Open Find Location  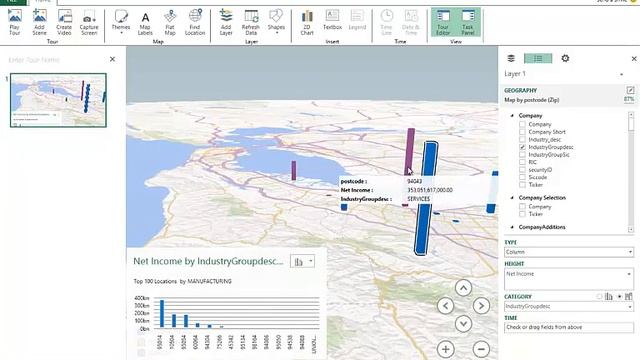click(195, 22)
